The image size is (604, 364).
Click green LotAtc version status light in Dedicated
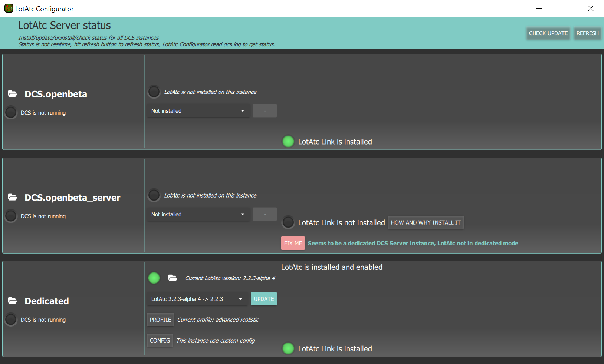(154, 278)
